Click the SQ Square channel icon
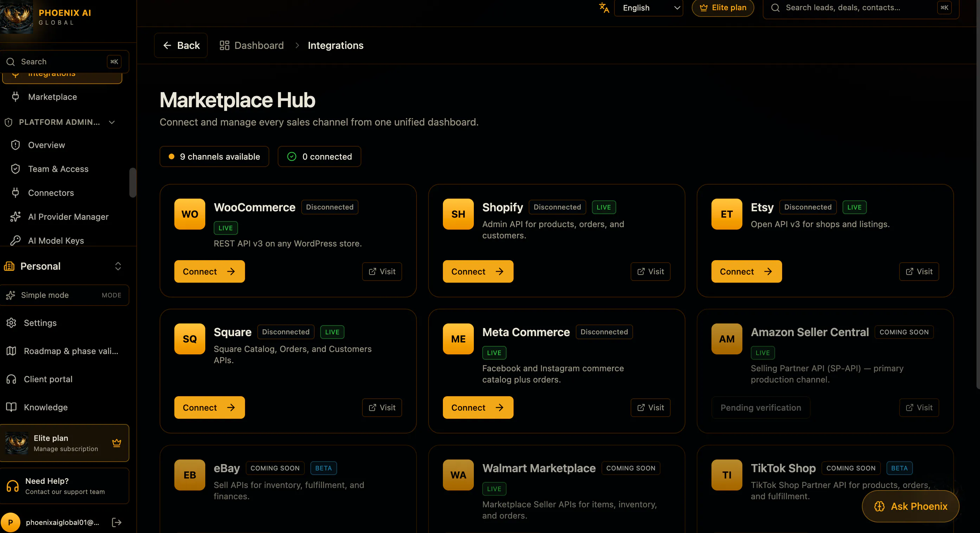The height and width of the screenshot is (533, 980). click(x=189, y=339)
